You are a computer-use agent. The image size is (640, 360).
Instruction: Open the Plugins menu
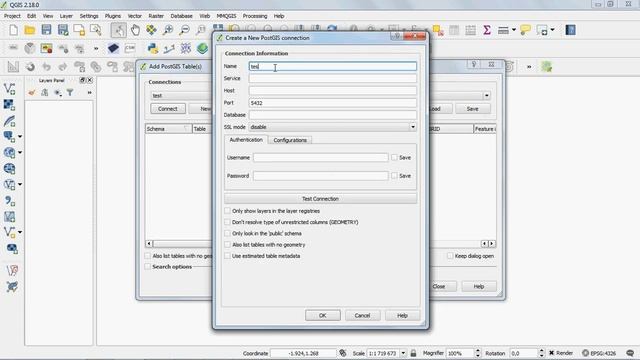click(x=113, y=16)
